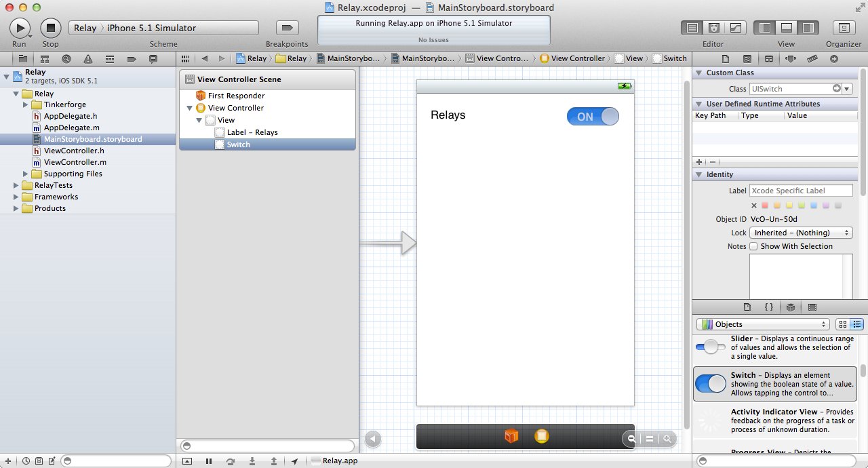868x468 pixels.
Task: Switch to the Size inspector ruler tab
Action: 812,59
